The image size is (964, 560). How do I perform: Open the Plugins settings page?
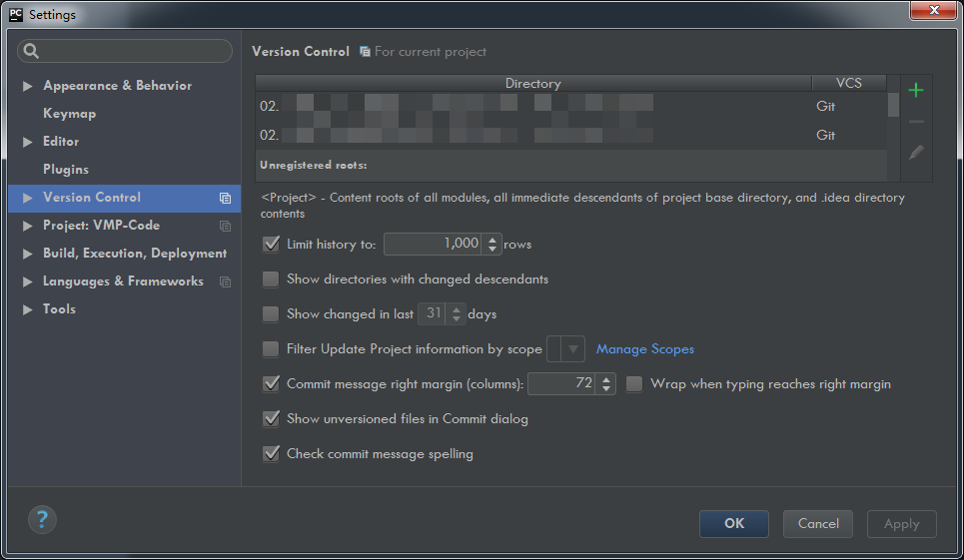pyautogui.click(x=66, y=170)
